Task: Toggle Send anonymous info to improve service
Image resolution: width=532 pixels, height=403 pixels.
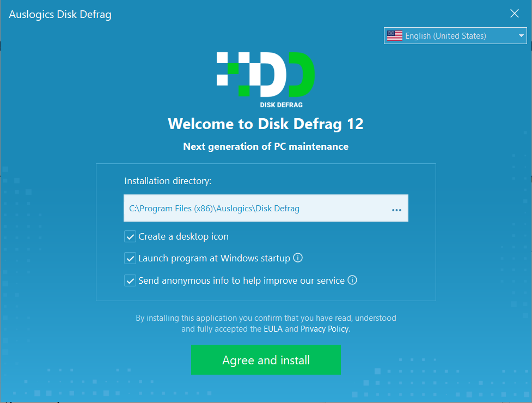Action: (129, 280)
